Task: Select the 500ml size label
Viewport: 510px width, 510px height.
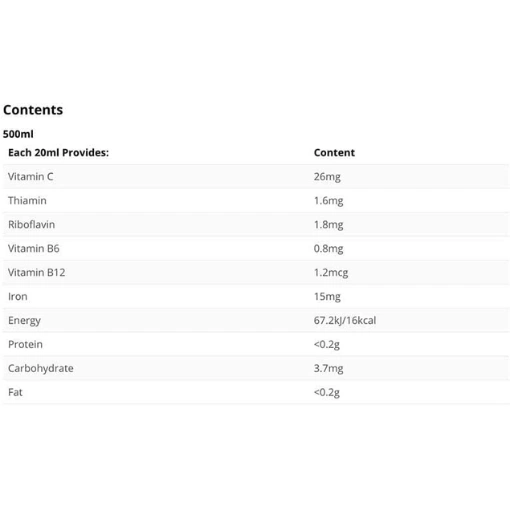Action: tap(18, 134)
